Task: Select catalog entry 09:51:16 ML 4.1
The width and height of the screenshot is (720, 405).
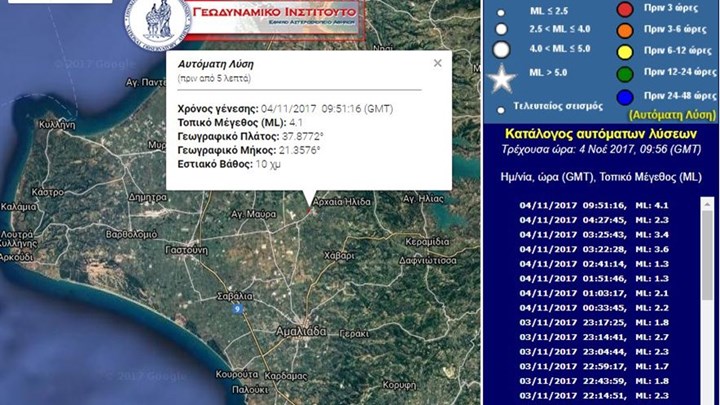Action: pos(594,206)
